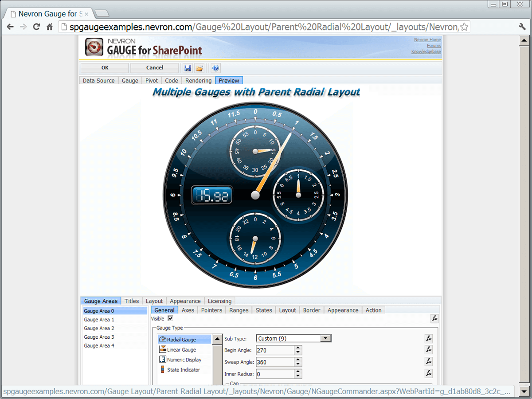
Task: Open the Border sub-tab
Action: pos(312,310)
